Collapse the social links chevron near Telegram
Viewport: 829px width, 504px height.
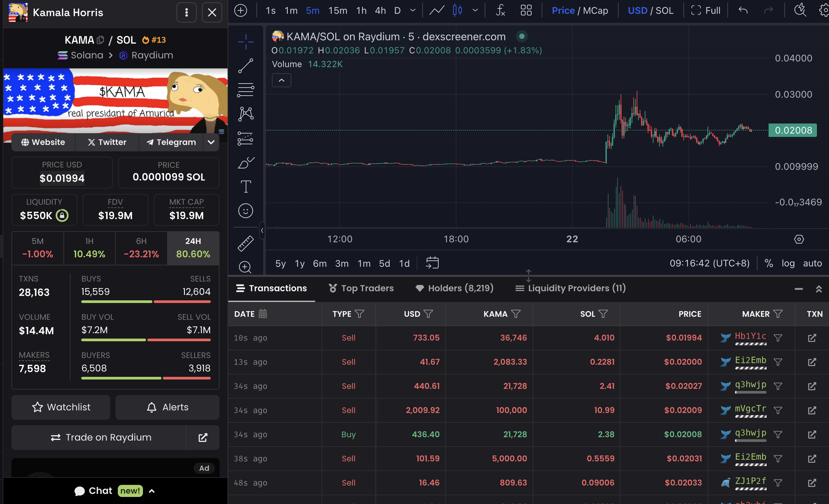211,142
